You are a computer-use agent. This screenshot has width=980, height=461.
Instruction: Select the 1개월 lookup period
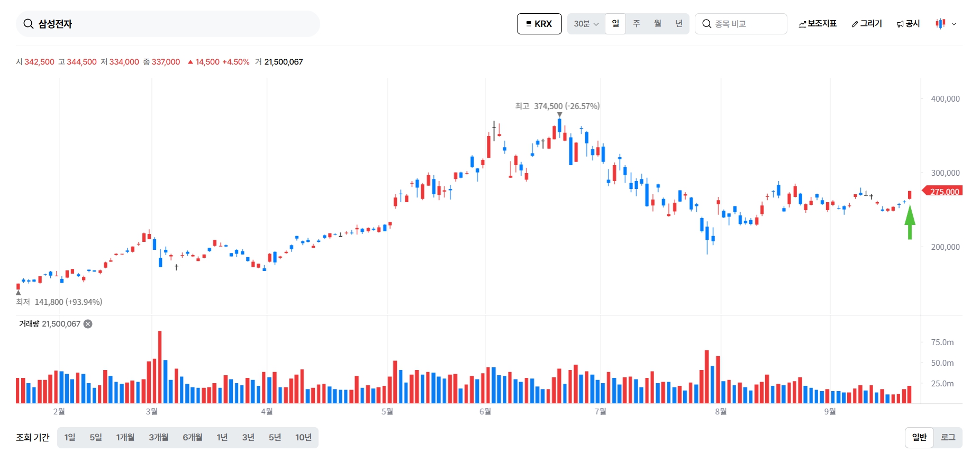tap(125, 438)
